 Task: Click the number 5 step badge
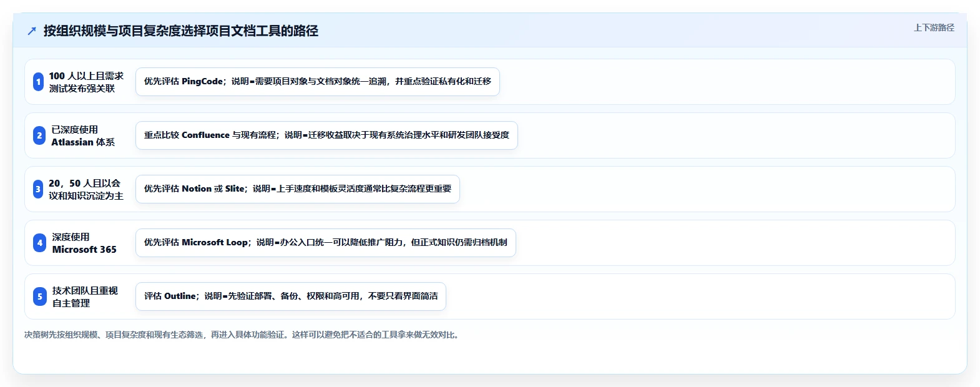click(x=39, y=296)
